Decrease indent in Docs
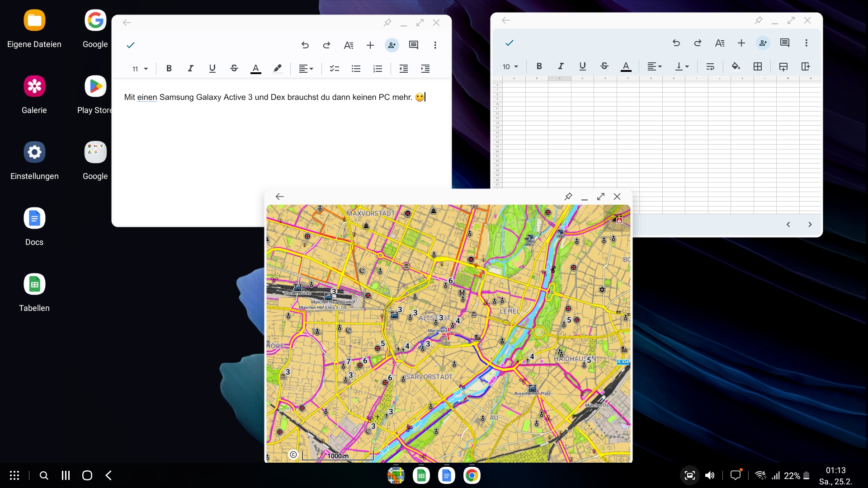 click(404, 69)
